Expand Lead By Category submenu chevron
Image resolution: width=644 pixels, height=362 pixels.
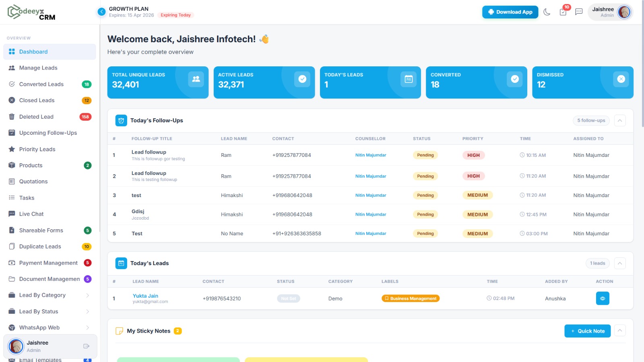click(x=87, y=295)
